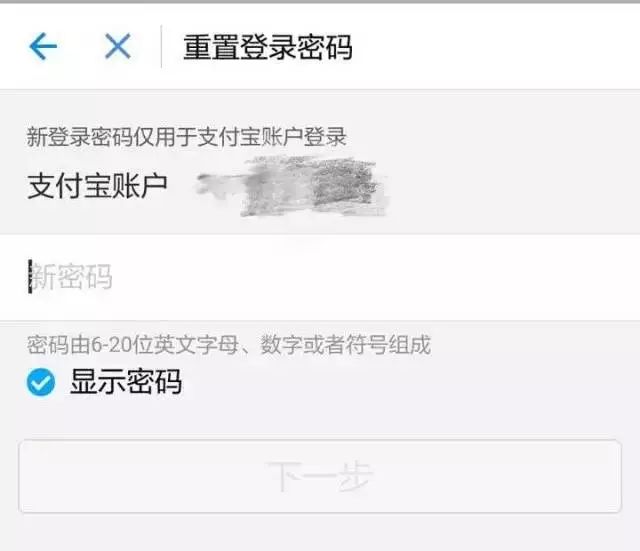
Task: Select the 数字或者符号组成 hint text
Action: pyautogui.click(x=346, y=345)
